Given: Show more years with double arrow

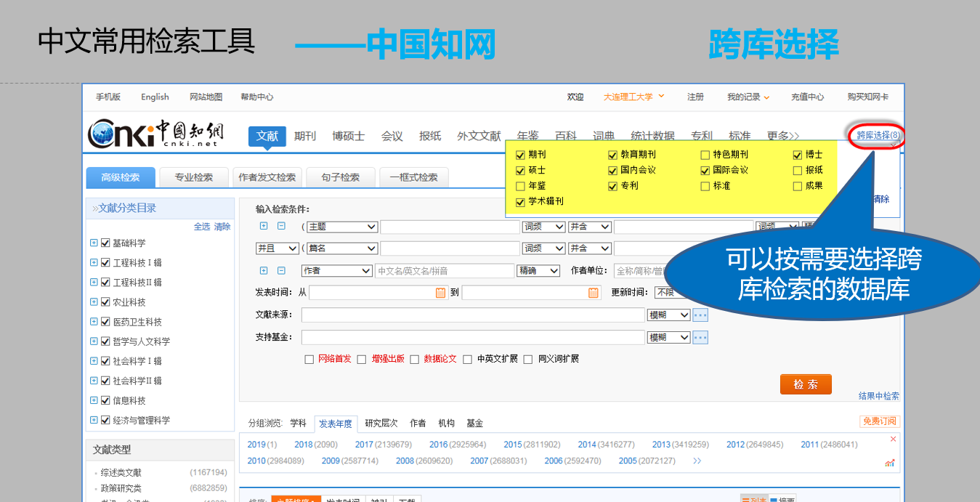Looking at the screenshot, I should (697, 461).
